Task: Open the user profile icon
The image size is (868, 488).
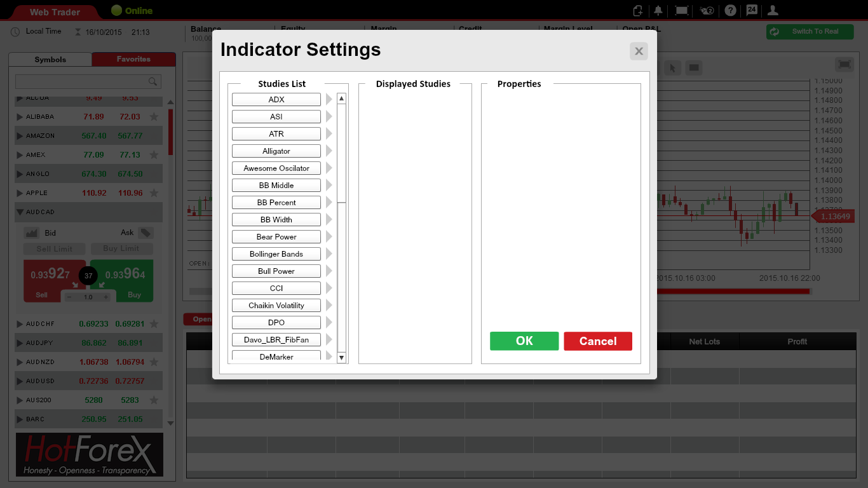Action: 773,10
